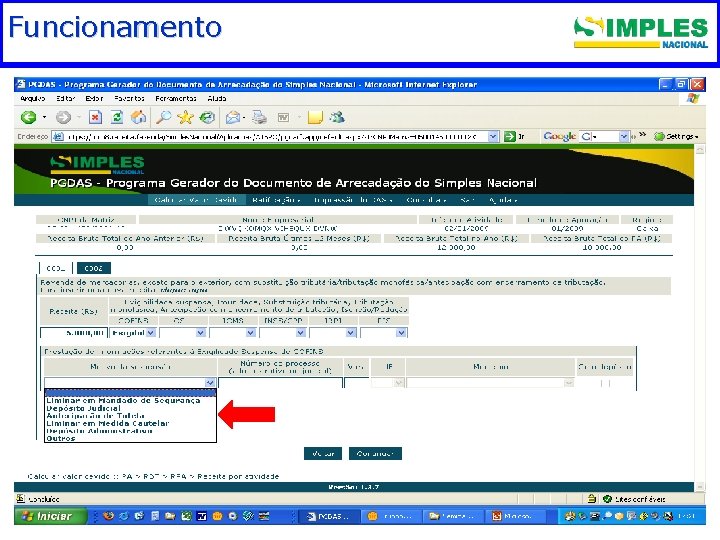Go to the Home page icon
Image resolution: width=720 pixels, height=540 pixels.
139,118
